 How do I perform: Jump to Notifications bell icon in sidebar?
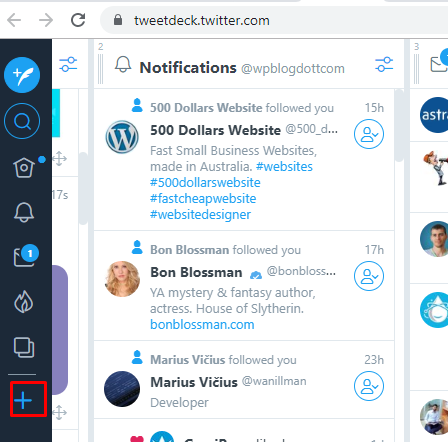click(24, 212)
